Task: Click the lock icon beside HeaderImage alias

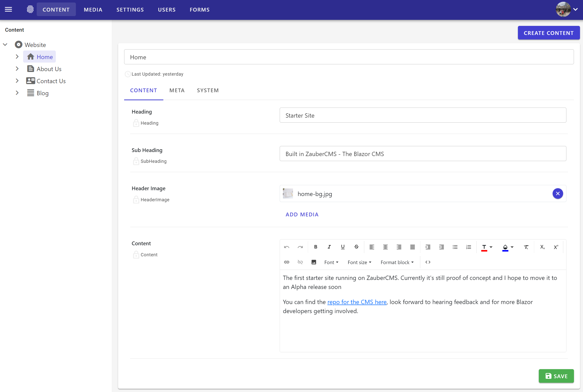Action: point(136,200)
